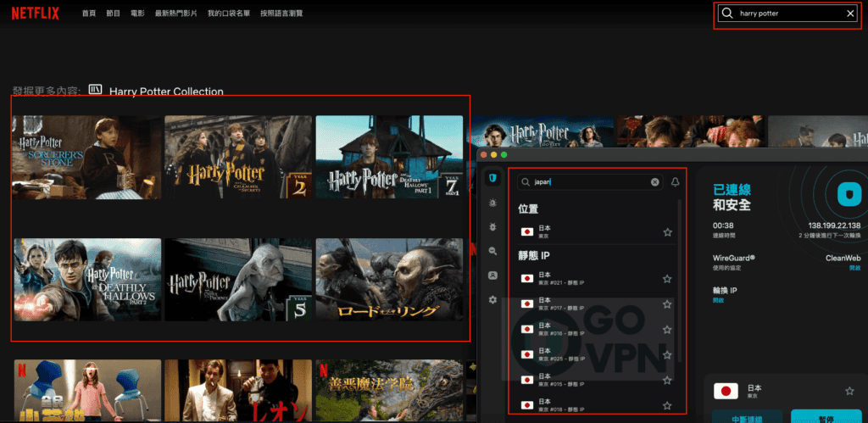This screenshot has height=423, width=868.
Task: Favorite the 東京 #017 static IP star
Action: (668, 304)
